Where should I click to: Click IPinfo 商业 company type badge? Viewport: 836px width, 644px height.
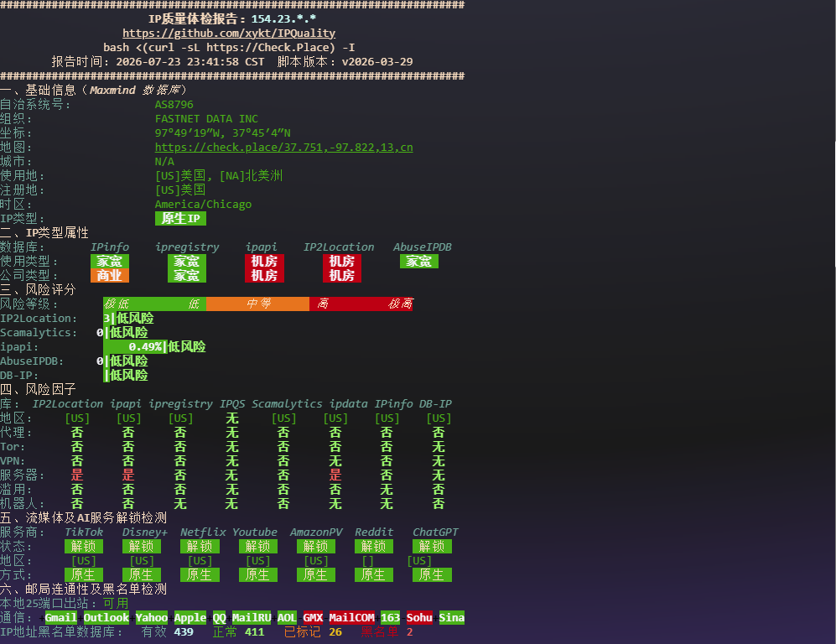110,276
